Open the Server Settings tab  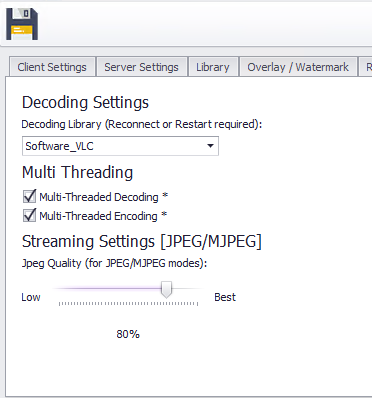[x=142, y=67]
